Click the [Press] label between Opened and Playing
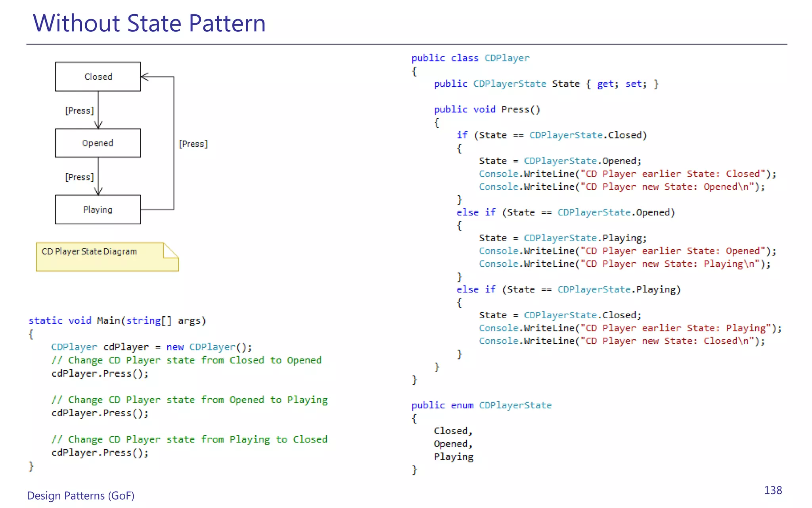812x508 pixels. (x=79, y=177)
